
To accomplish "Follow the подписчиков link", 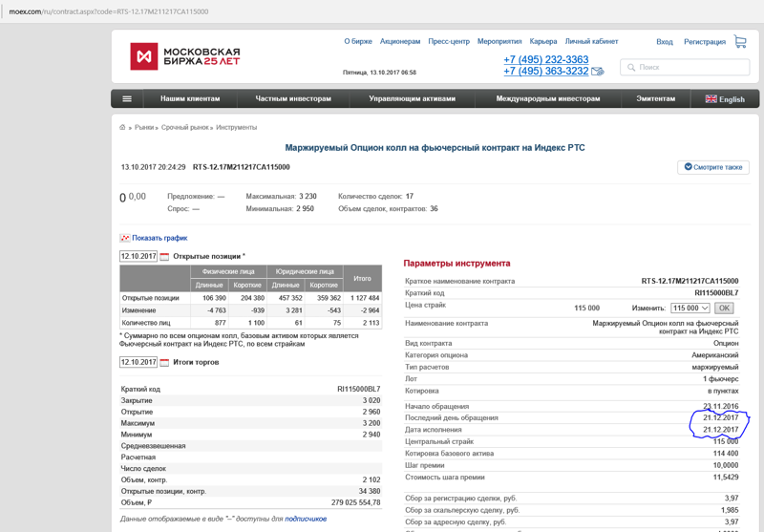I will 306,519.
